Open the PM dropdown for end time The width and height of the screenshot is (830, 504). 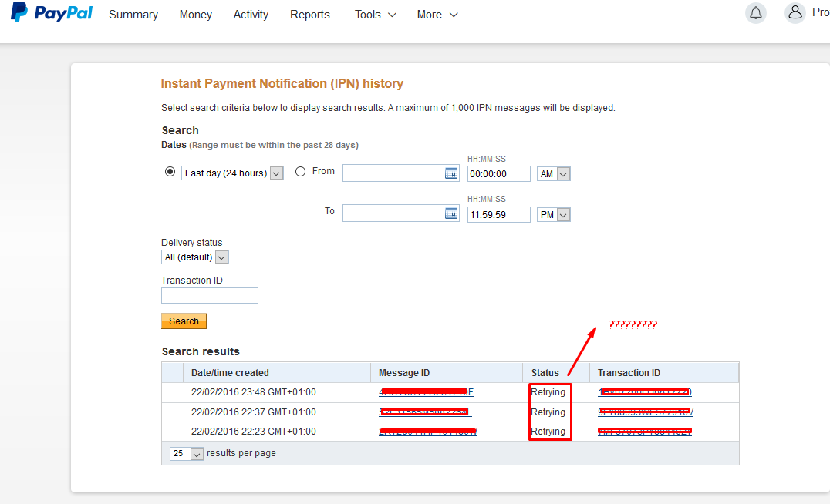tap(554, 215)
